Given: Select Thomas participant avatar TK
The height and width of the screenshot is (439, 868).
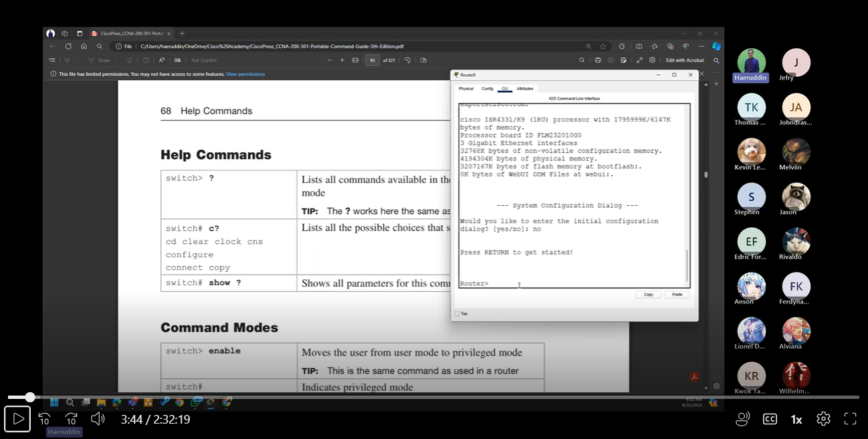Looking at the screenshot, I should tap(752, 107).
